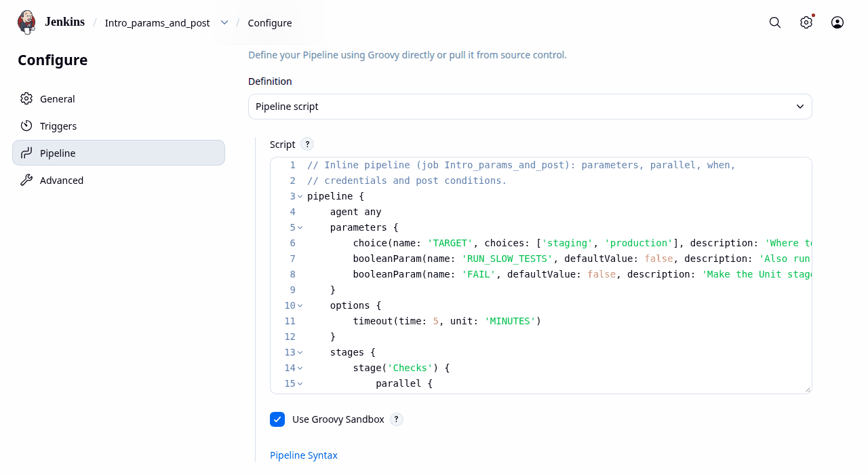The width and height of the screenshot is (868, 475).
Task: Expand the Intro_params_and_post breadcrumb chevron
Action: (224, 22)
